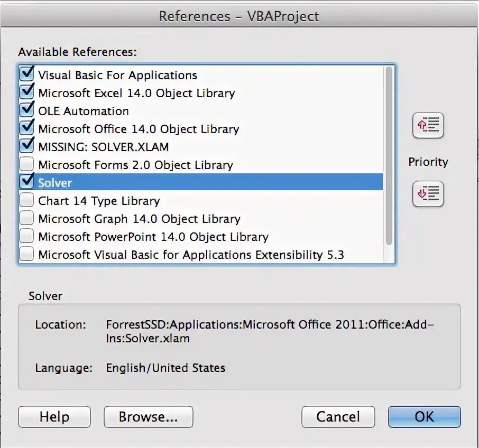The height and width of the screenshot is (448, 479).
Task: Uncheck Microsoft Office 14.0 Object Library
Action: (x=26, y=128)
